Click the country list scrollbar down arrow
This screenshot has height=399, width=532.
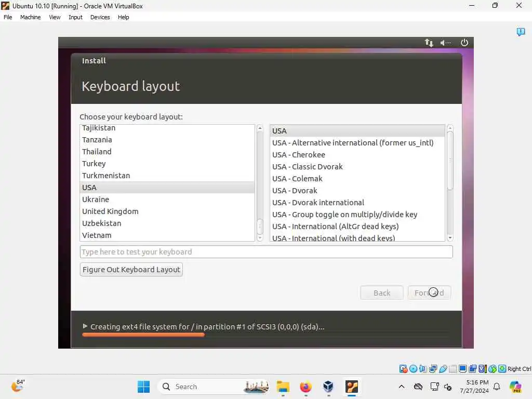click(x=260, y=238)
